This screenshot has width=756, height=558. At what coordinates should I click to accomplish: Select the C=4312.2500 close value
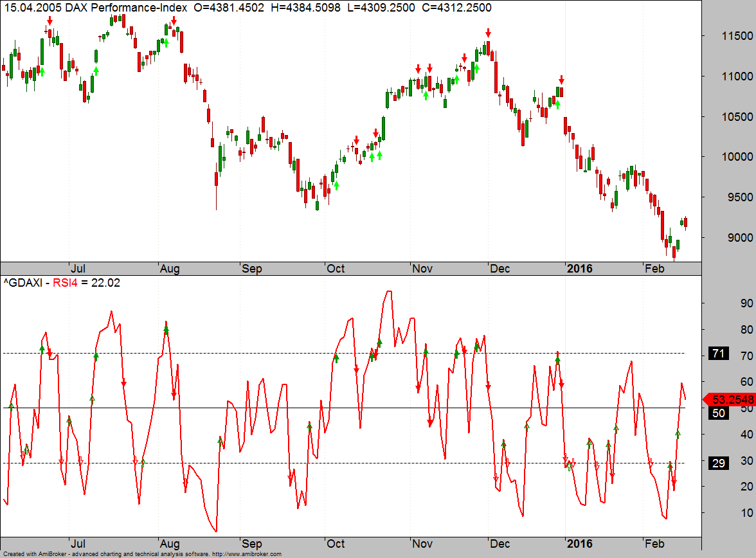point(456,8)
